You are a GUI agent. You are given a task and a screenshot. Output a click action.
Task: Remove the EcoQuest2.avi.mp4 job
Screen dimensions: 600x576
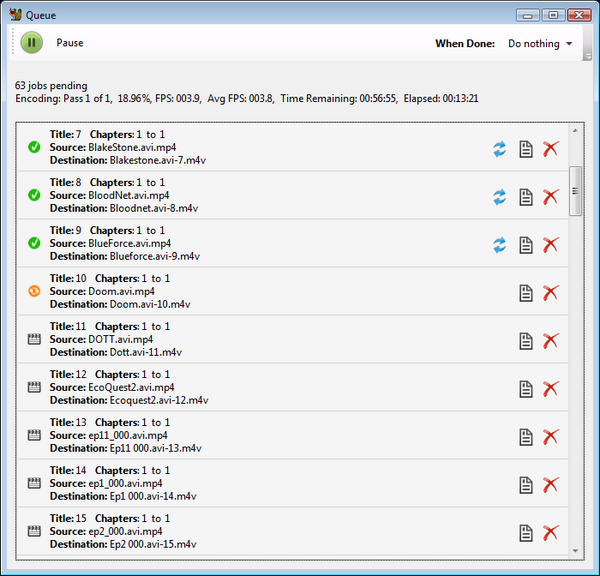click(x=551, y=389)
